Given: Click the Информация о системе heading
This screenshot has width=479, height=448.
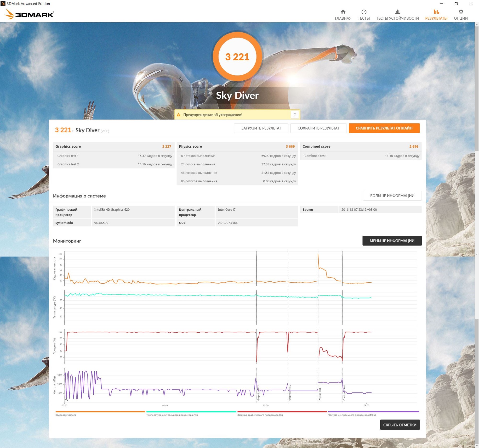Looking at the screenshot, I should pos(79,196).
